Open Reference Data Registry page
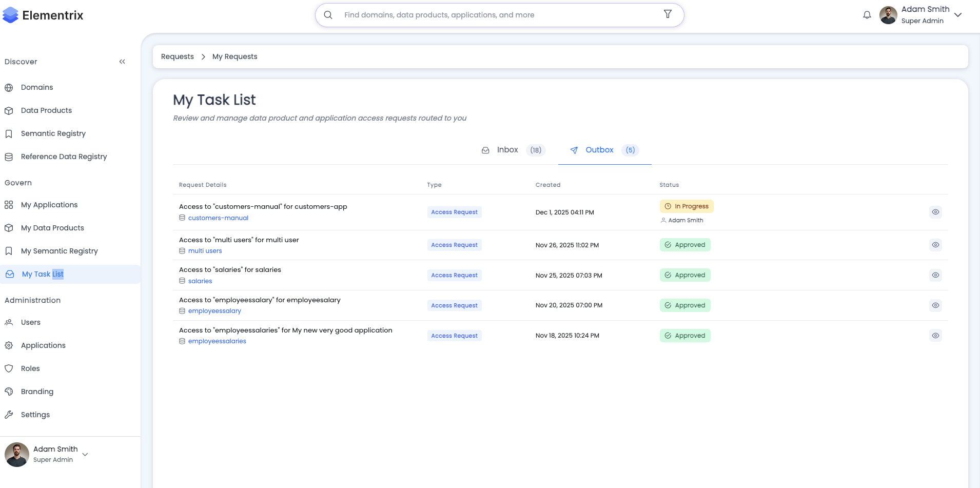 64,157
